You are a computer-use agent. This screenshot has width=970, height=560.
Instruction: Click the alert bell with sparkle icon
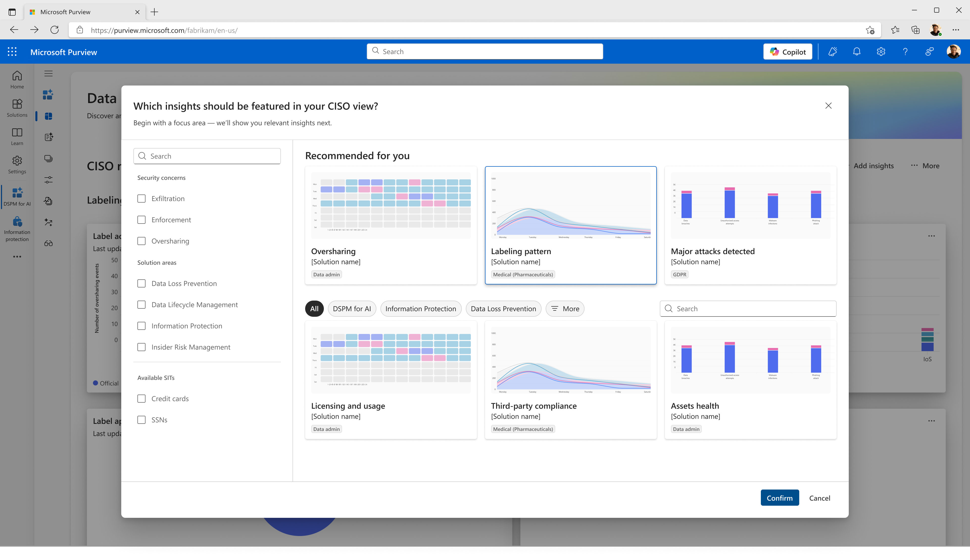833,52
